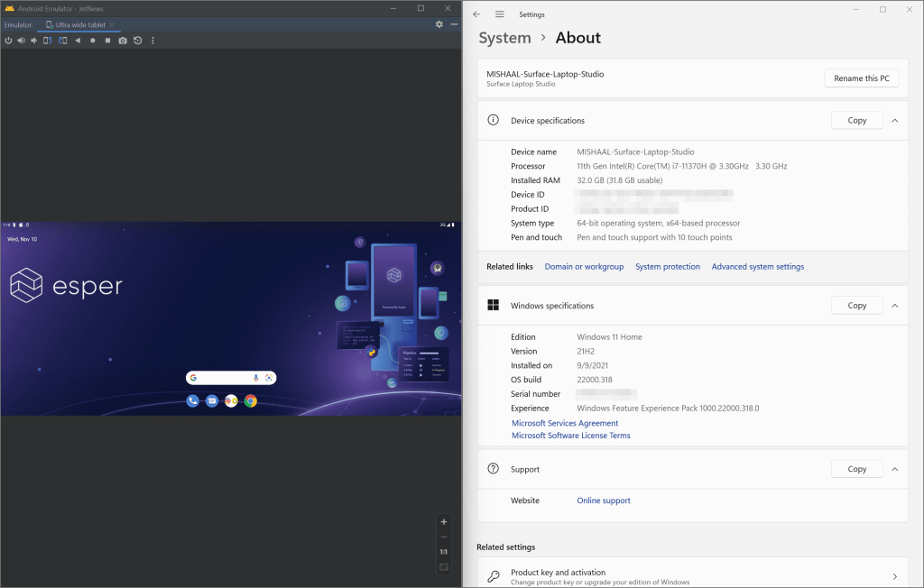Viewport: 924px width, 588px height.
Task: Open the Settings hamburger menu
Action: (499, 14)
